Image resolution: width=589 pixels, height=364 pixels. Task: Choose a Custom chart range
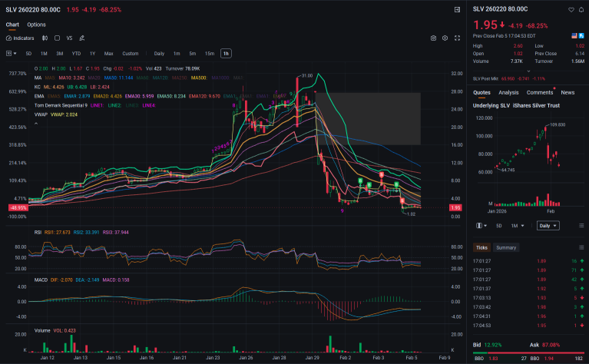[x=131, y=54]
